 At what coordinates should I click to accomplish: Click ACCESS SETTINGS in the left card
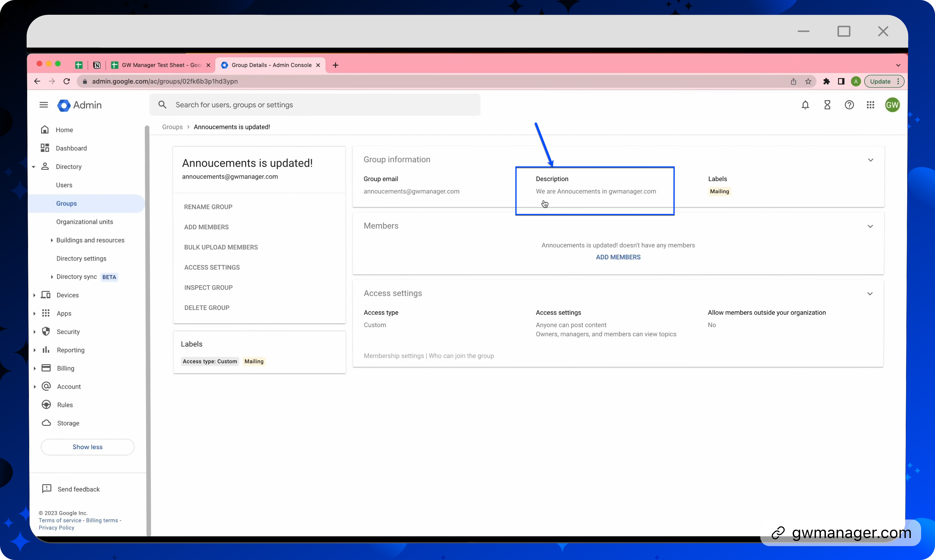click(212, 268)
